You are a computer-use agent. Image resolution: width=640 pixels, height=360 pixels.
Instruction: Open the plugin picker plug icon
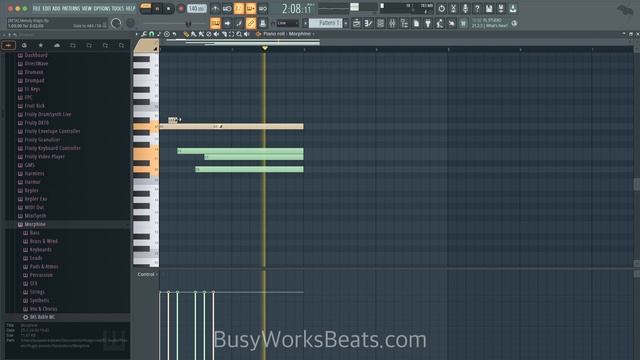pyautogui.click(x=428, y=24)
